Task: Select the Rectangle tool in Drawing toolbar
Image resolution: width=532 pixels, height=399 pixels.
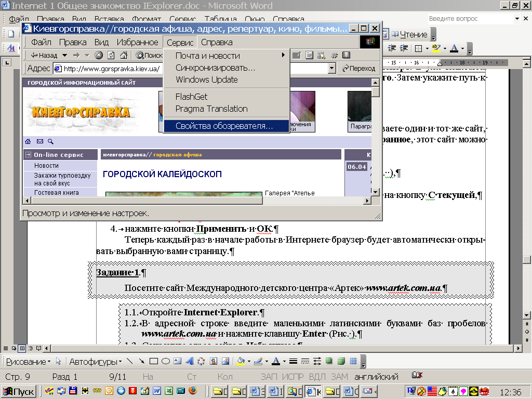Action: 154,361
